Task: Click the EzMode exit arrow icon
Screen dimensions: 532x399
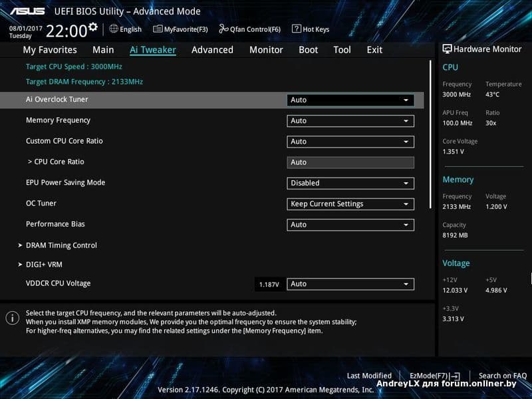Action: click(x=455, y=376)
